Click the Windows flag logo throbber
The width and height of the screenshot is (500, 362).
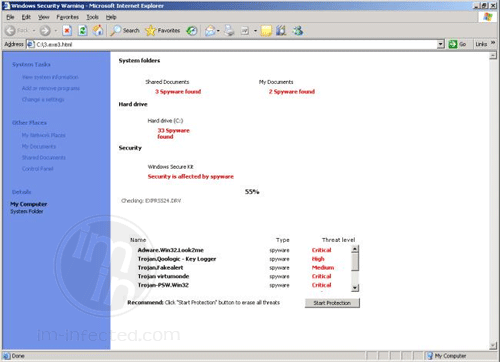tap(488, 17)
